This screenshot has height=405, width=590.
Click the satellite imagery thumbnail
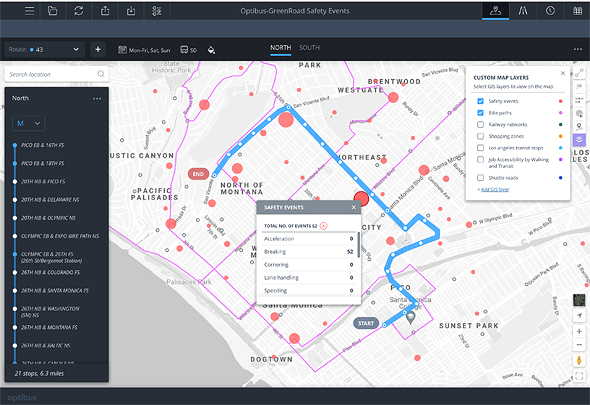pos(579,300)
